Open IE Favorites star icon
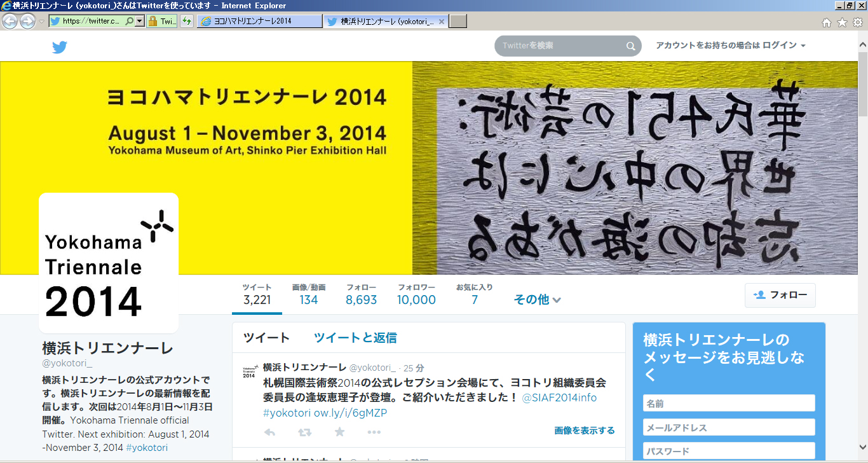868x463 pixels. (x=842, y=22)
